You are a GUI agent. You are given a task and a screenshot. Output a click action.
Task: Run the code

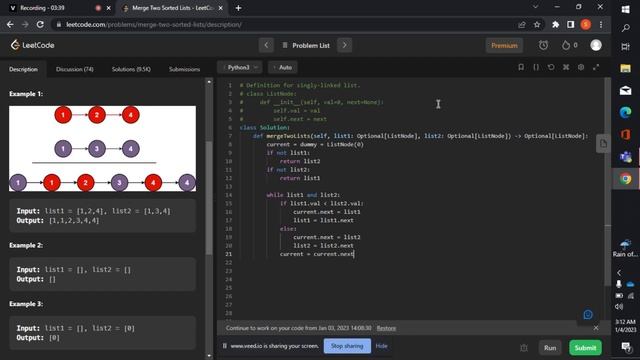click(x=550, y=348)
